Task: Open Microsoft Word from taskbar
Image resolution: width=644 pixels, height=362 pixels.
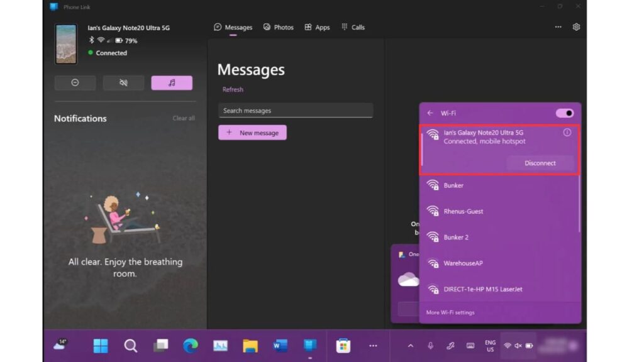Action: (x=280, y=346)
